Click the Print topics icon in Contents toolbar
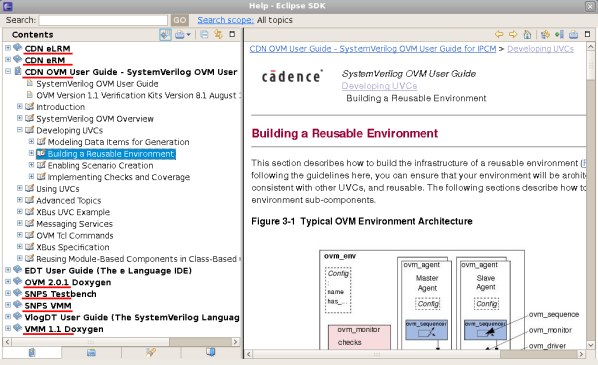598x365 pixels. click(179, 35)
